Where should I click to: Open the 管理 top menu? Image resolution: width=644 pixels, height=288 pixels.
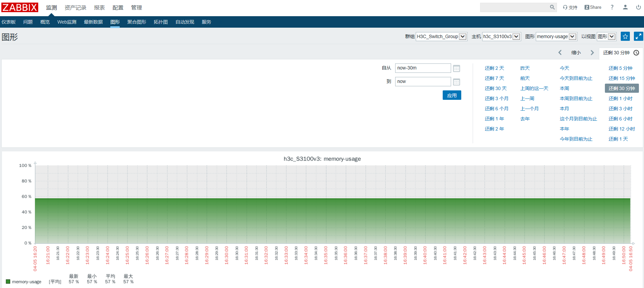coord(137,7)
